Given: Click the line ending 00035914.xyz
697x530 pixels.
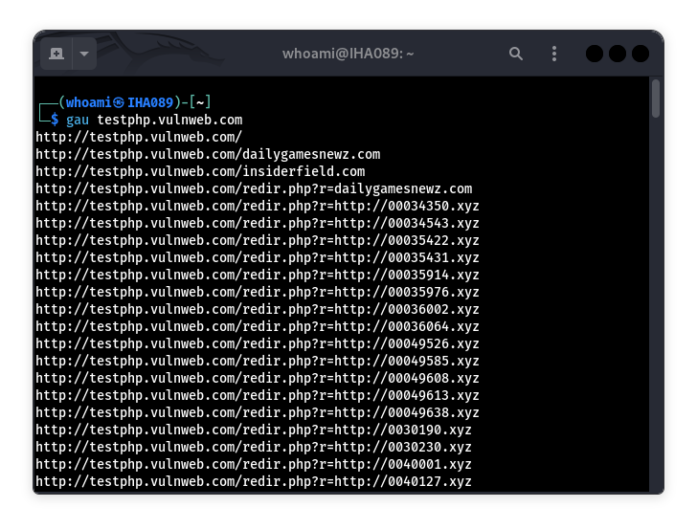Looking at the screenshot, I should coord(257,275).
